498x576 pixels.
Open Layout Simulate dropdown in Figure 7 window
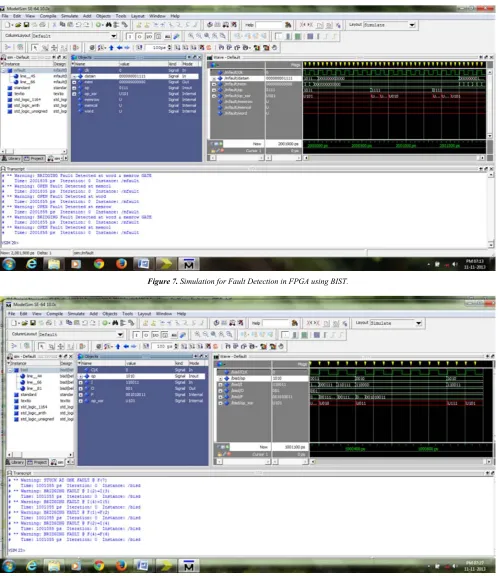coord(412,25)
